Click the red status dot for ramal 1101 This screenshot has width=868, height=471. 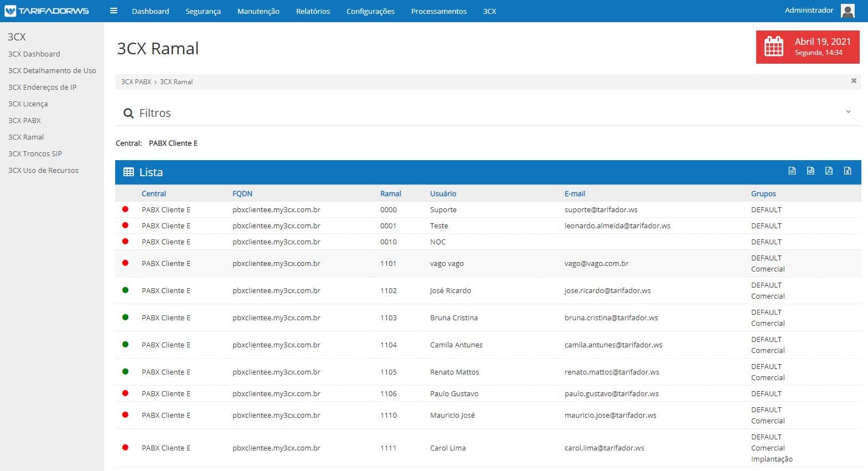pos(125,263)
